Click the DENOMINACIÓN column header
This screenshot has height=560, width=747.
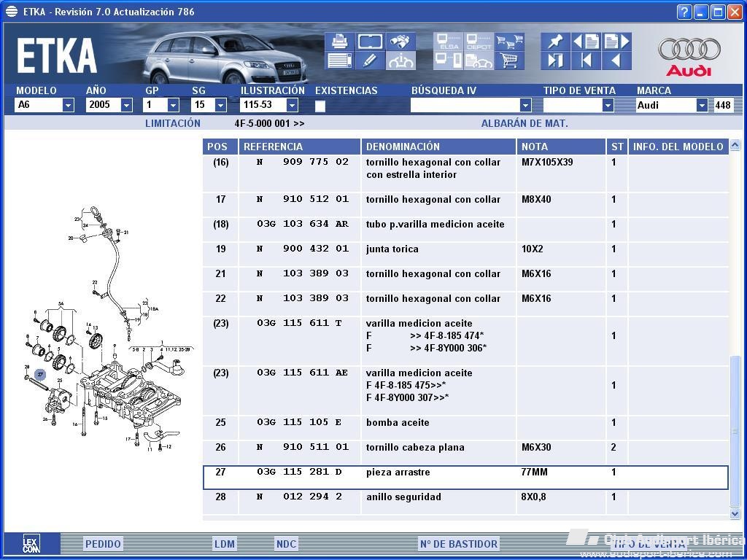click(x=438, y=147)
